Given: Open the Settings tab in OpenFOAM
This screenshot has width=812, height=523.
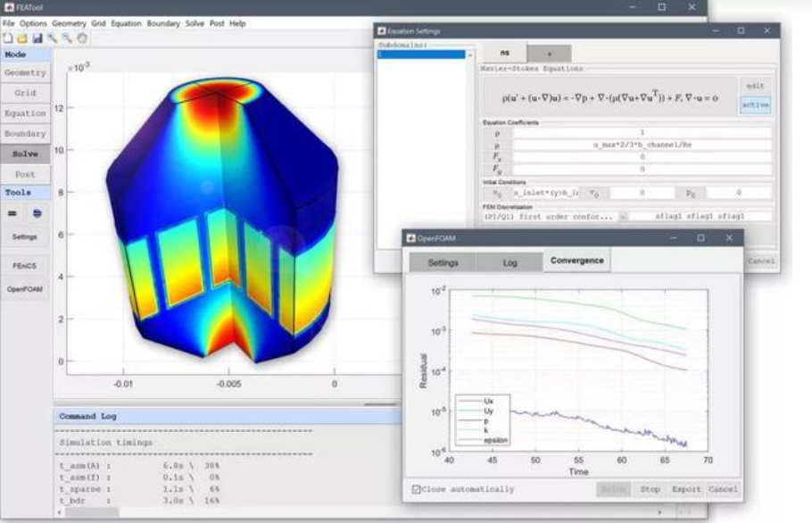Looking at the screenshot, I should [x=443, y=262].
